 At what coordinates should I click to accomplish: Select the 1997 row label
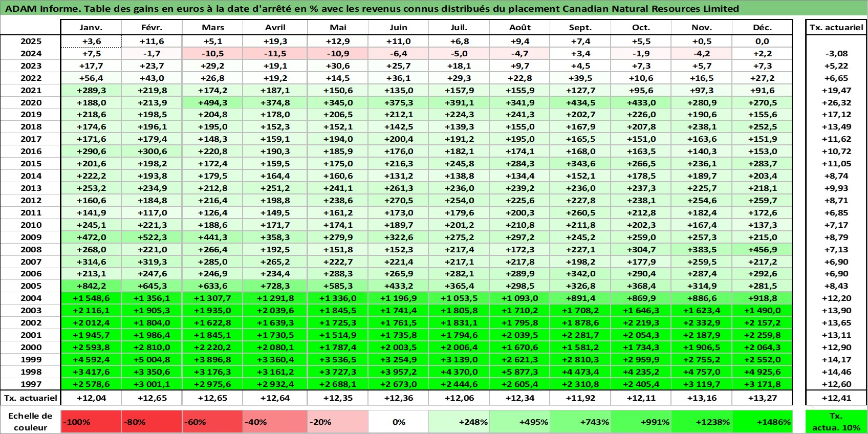point(31,384)
